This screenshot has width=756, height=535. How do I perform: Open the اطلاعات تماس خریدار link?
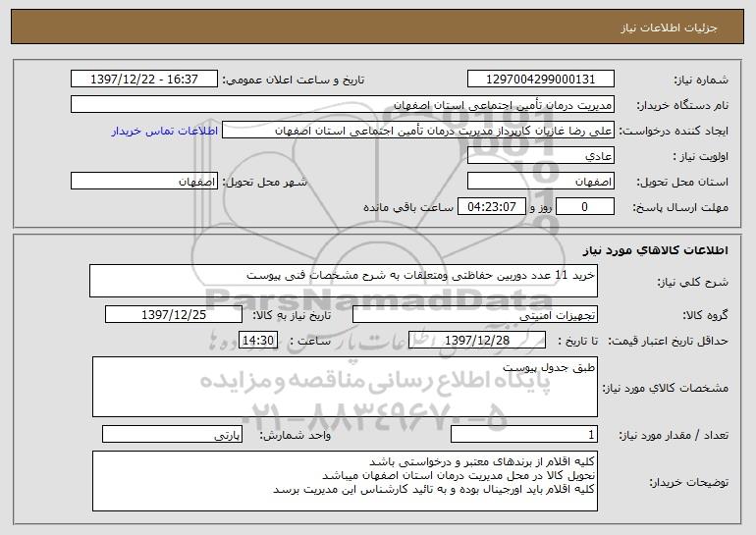coord(165,132)
